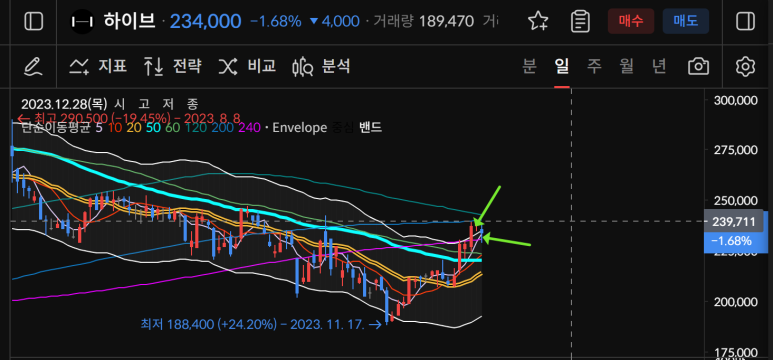Screen dimensions: 773x360
Task: Click the 250,000 price axis label
Action: coord(735,201)
